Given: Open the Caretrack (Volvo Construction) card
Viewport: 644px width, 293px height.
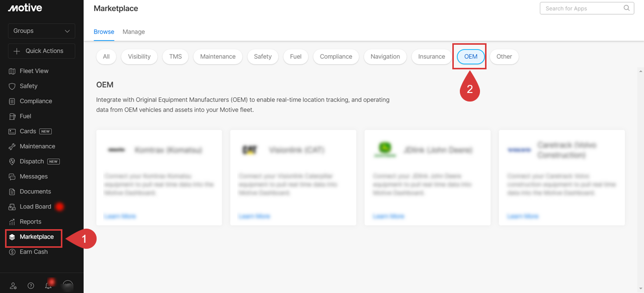Looking at the screenshot, I should click(x=562, y=177).
